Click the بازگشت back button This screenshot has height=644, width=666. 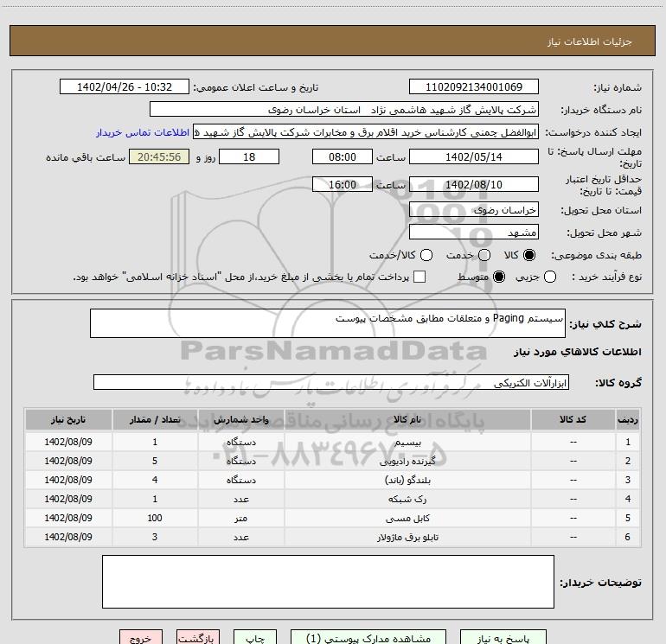(198, 638)
